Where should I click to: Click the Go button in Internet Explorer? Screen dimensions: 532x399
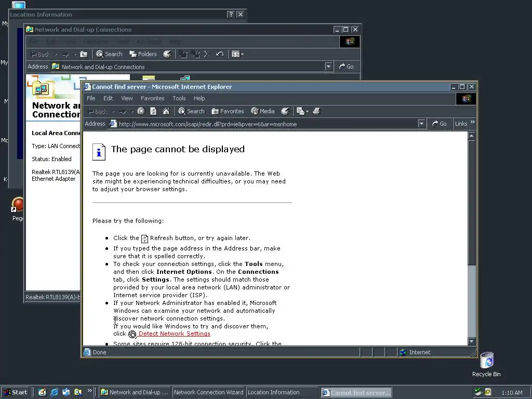[x=439, y=124]
